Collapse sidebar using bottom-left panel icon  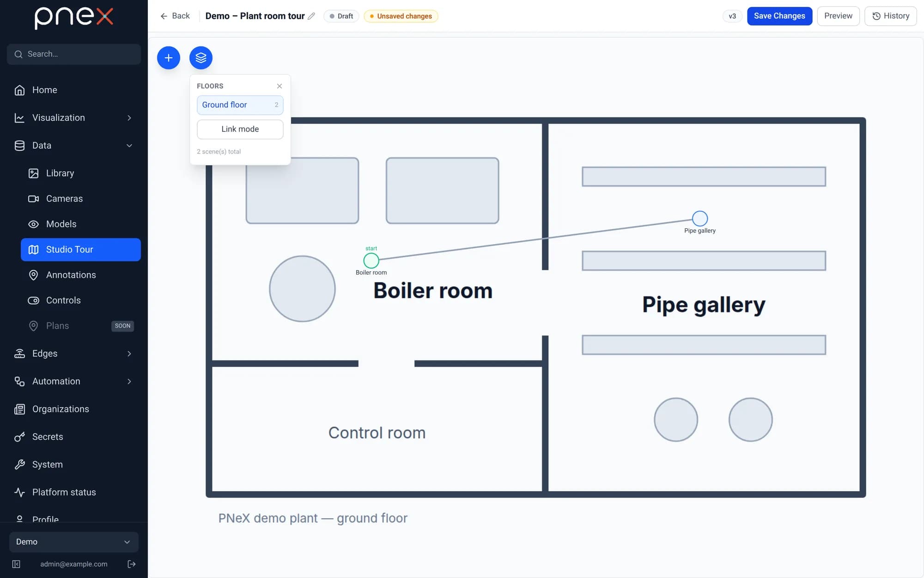[x=16, y=564]
